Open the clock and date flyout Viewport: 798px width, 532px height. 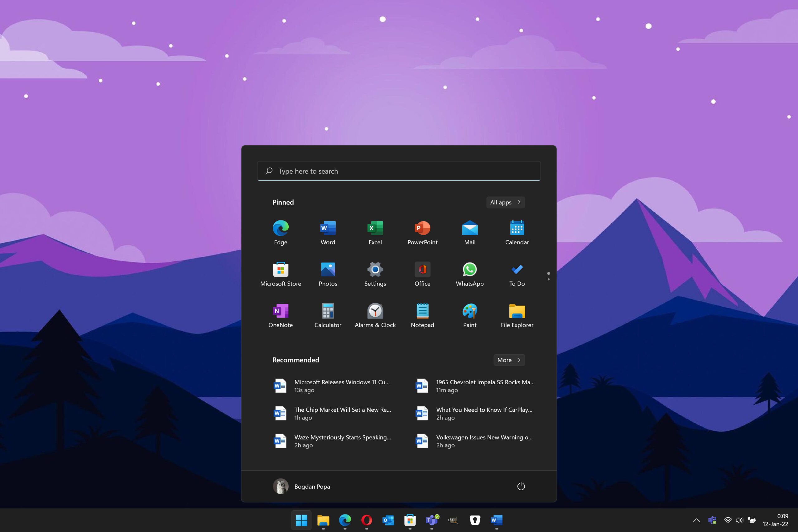click(775, 520)
